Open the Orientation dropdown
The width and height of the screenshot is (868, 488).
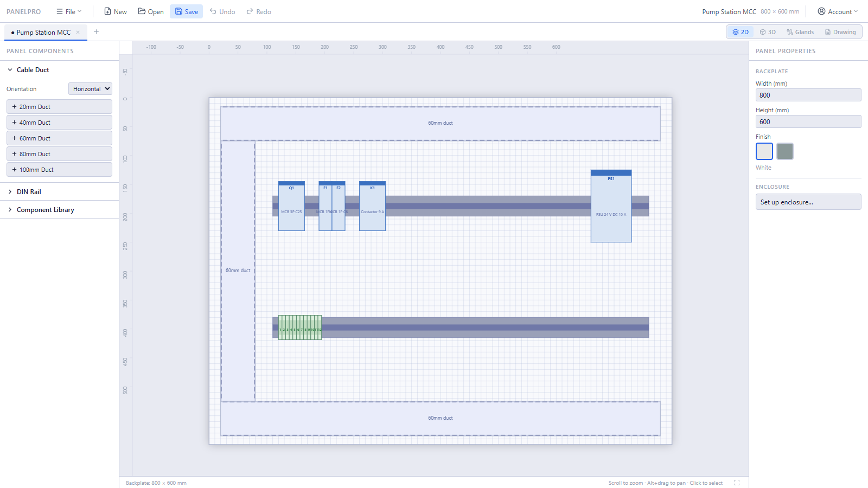coord(90,89)
